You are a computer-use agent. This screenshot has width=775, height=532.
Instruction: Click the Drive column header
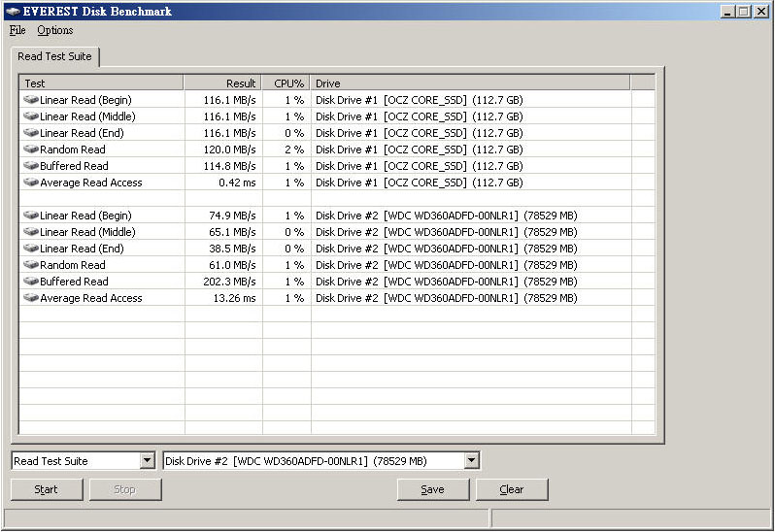(470, 83)
